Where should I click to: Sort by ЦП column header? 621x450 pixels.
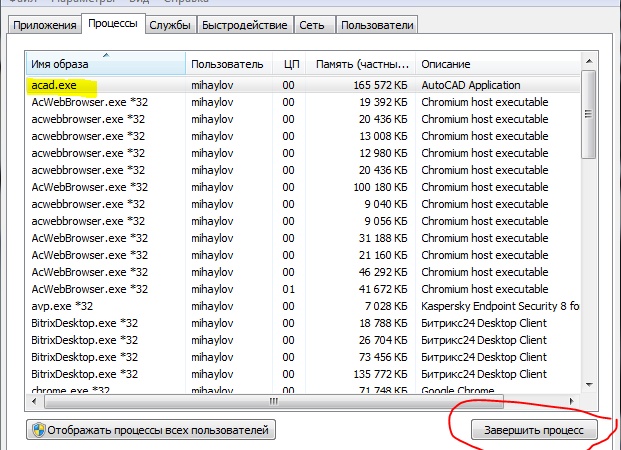pyautogui.click(x=289, y=63)
